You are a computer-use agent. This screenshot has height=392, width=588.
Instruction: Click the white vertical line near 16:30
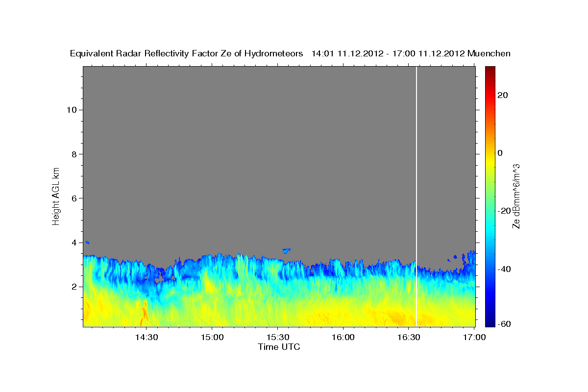pyautogui.click(x=416, y=196)
